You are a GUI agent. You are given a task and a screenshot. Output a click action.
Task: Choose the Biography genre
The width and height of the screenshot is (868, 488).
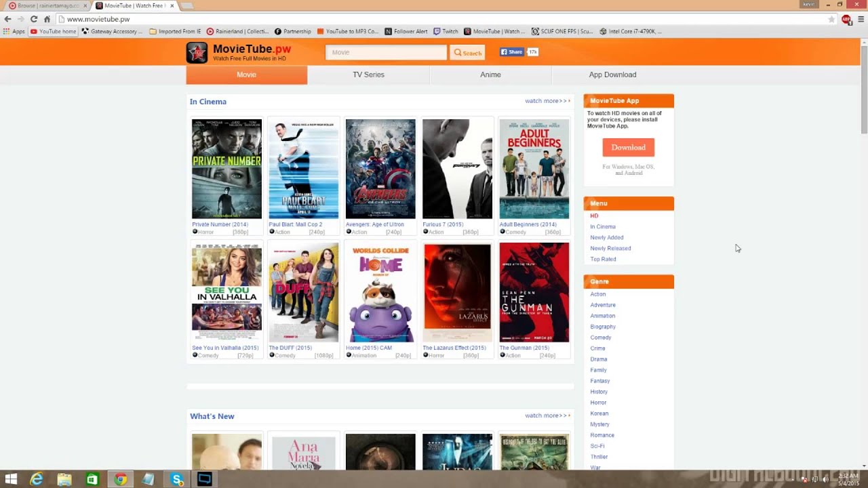pyautogui.click(x=603, y=327)
